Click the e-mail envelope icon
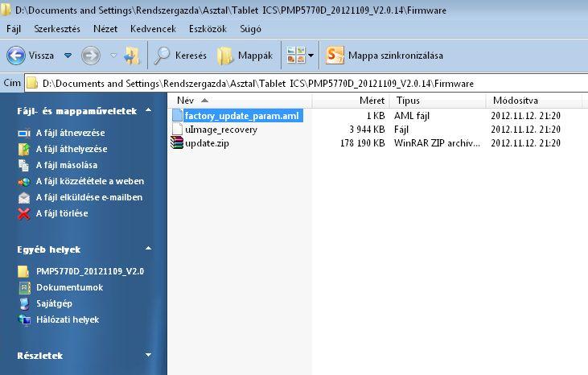This screenshot has width=588, height=375. point(24,198)
